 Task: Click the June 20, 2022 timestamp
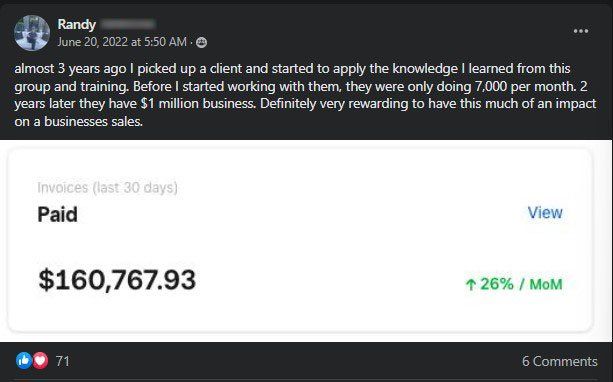pos(122,42)
